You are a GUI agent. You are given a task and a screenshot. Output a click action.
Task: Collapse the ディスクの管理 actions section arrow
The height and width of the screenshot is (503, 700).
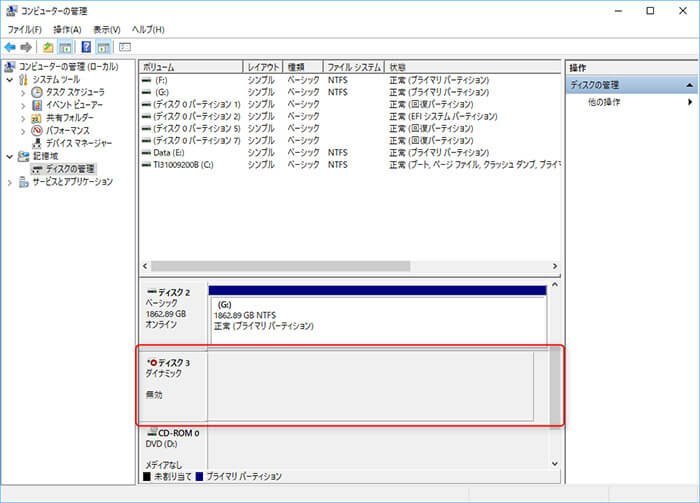point(690,85)
